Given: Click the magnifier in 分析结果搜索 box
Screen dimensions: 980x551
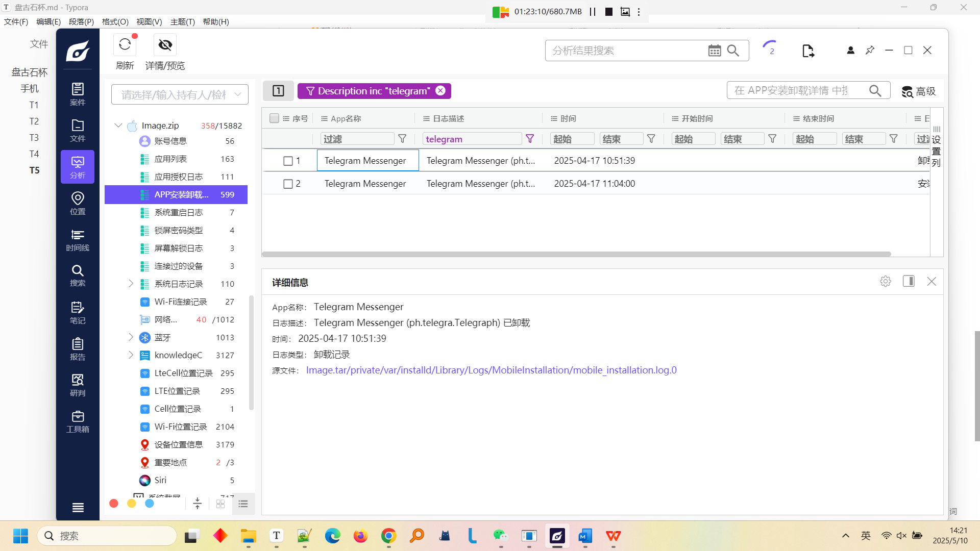Looking at the screenshot, I should 733,51.
